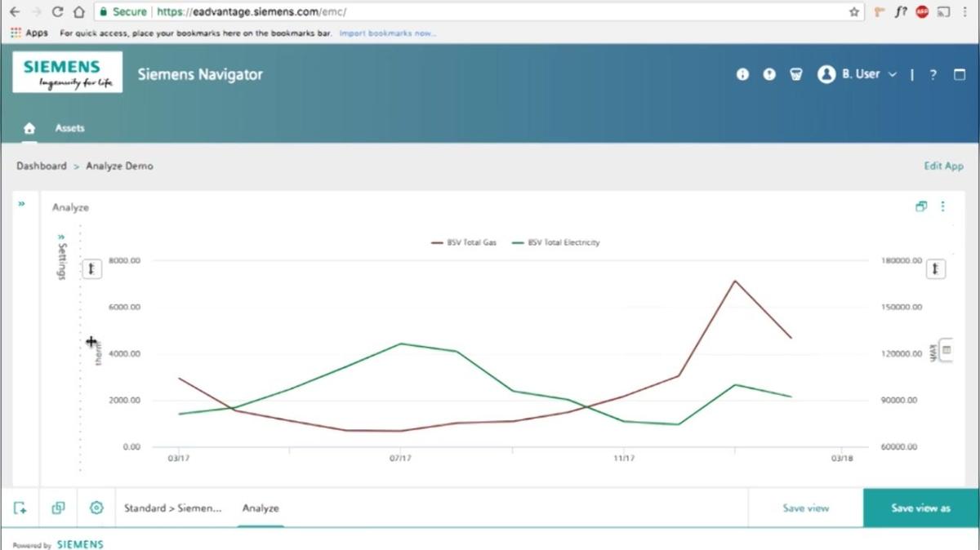Open the help question mark icon

pyautogui.click(x=933, y=74)
